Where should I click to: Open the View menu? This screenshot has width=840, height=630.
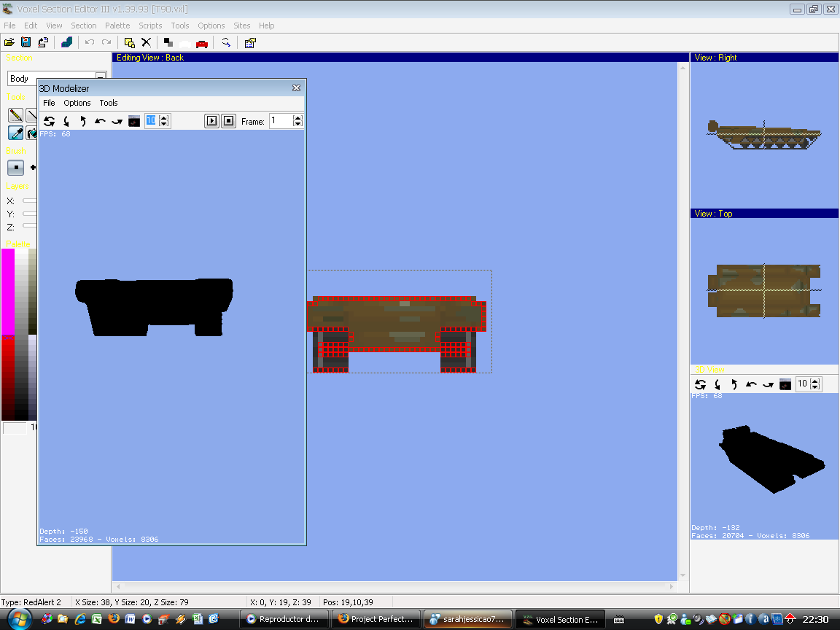tap(54, 26)
